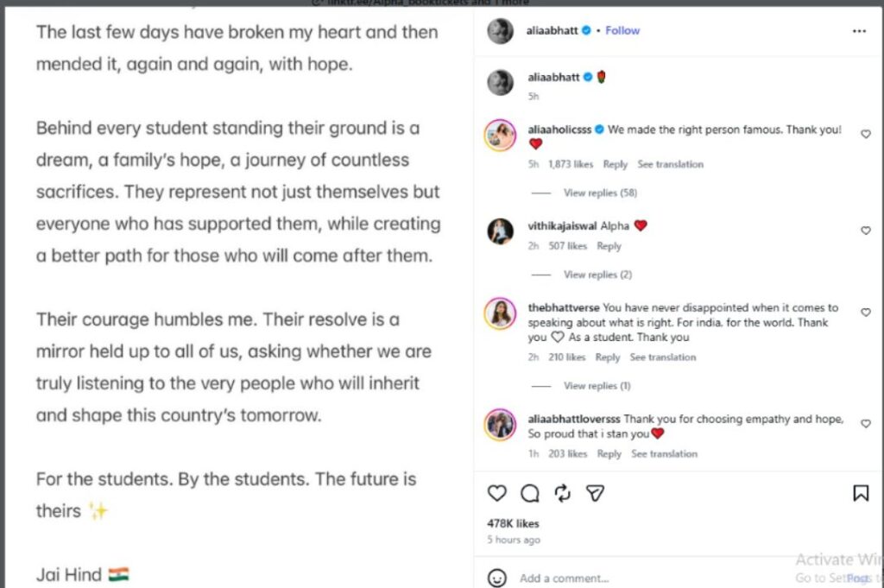Save the post with the bookmark icon

(861, 493)
